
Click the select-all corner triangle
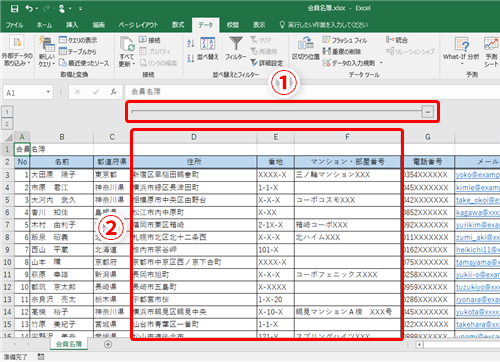point(8,137)
